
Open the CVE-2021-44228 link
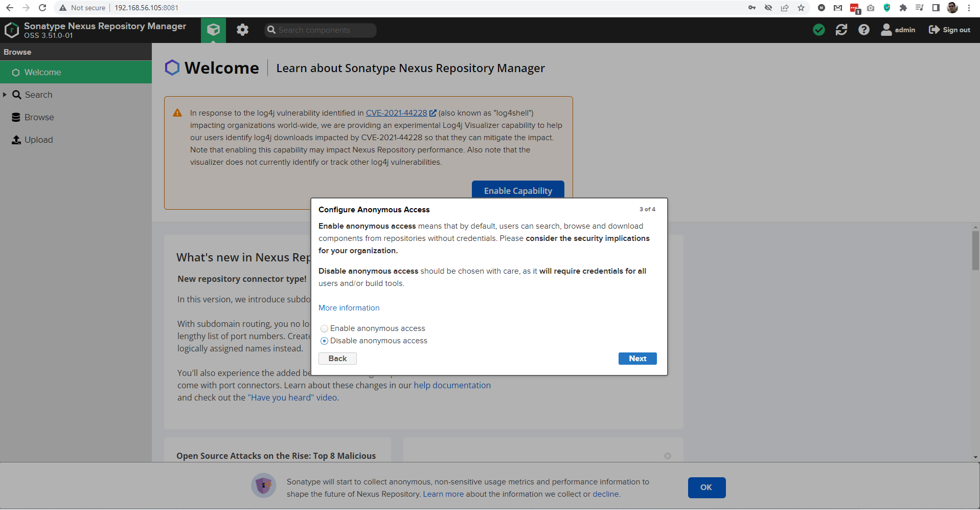397,113
